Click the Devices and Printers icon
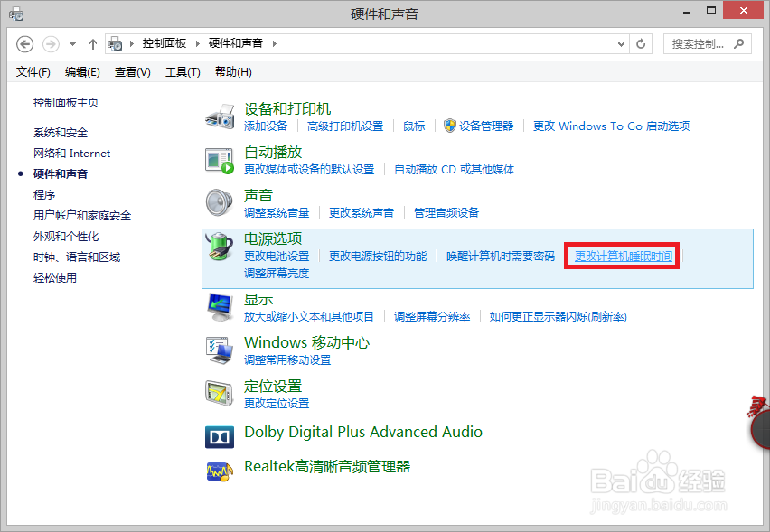Viewport: 770px width, 532px height. 220,117
